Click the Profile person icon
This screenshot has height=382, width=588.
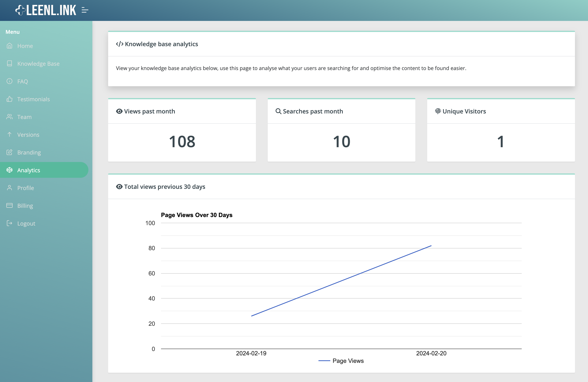click(9, 188)
